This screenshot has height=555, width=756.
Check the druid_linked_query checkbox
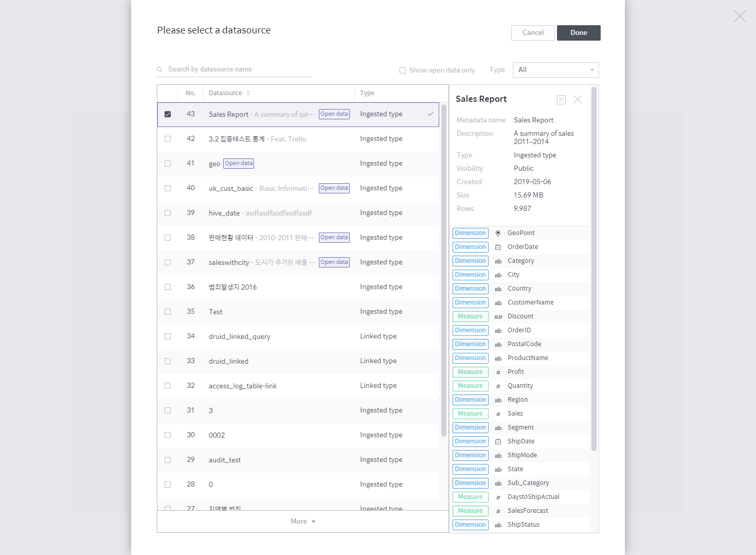pyautogui.click(x=168, y=336)
